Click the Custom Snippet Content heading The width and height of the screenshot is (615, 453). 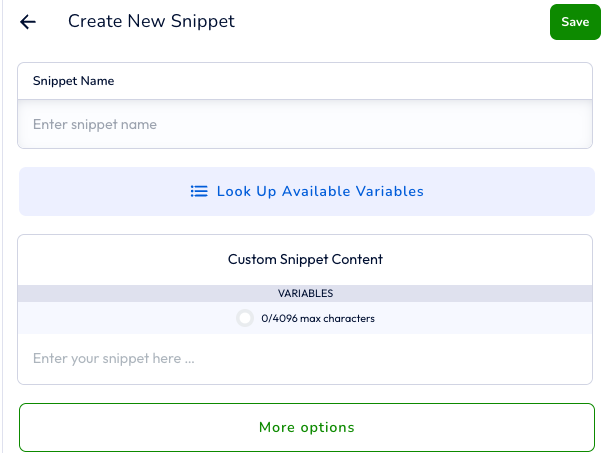(x=305, y=259)
